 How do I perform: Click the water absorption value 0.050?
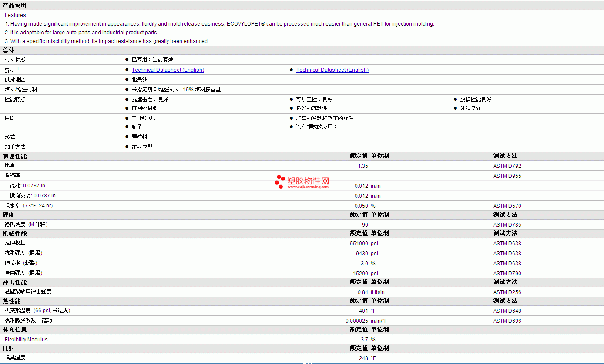361,206
